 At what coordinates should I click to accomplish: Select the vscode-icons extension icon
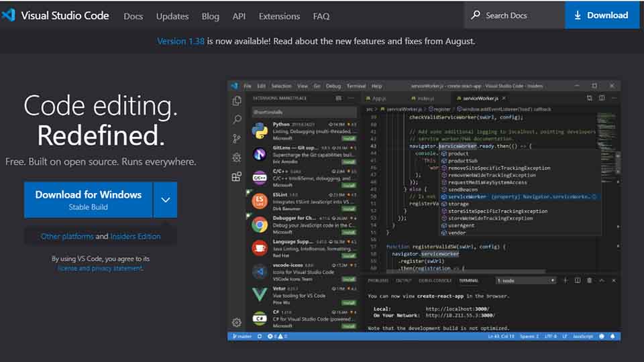[260, 271]
